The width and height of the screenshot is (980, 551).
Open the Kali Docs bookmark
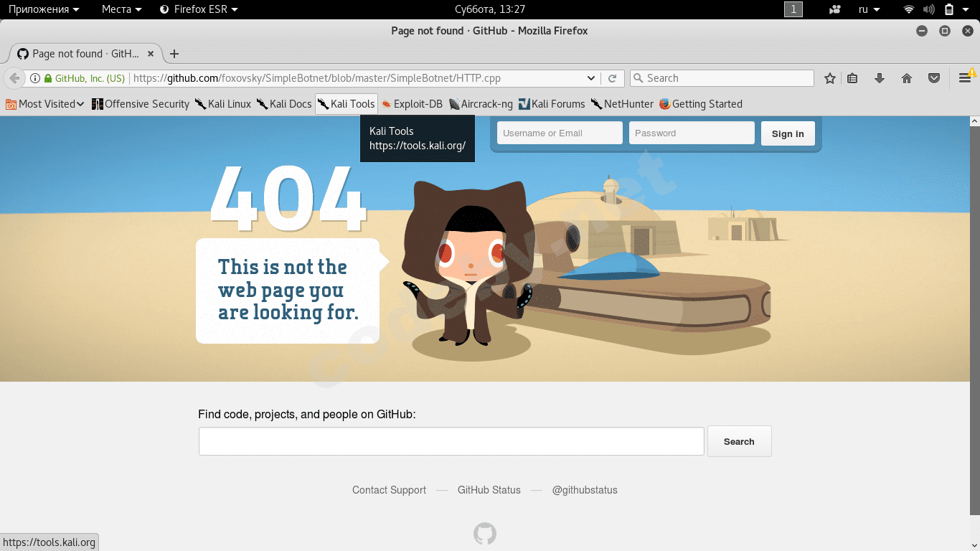[x=284, y=104]
